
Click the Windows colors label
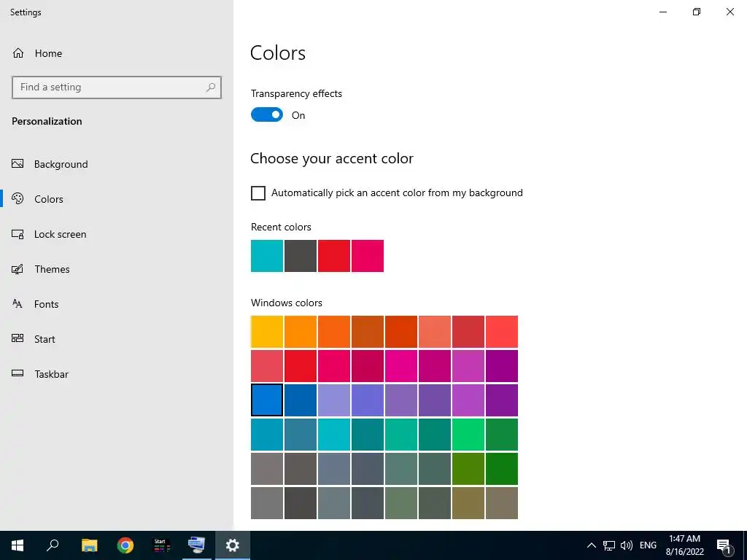(286, 303)
